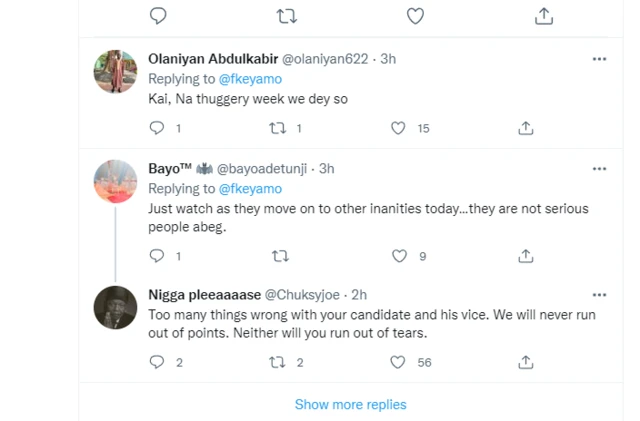Reply to Chuksyjoe's tweet
This screenshot has width=640, height=421.
pos(156,362)
